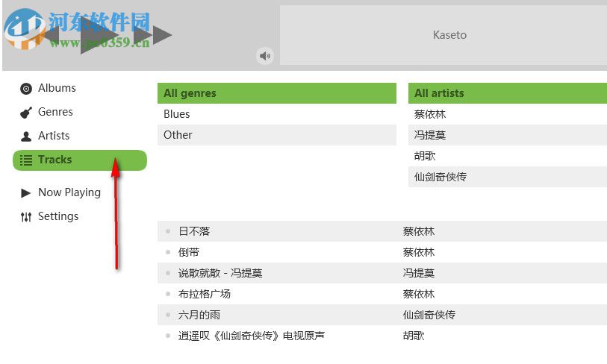
Task: Click the Kaseto now-playing display panel
Action: coord(443,35)
